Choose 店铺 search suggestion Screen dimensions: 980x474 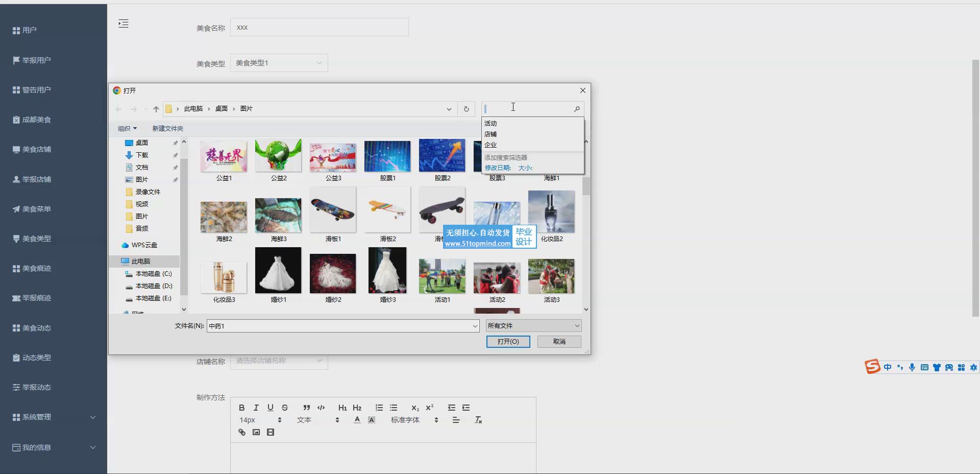(533, 134)
